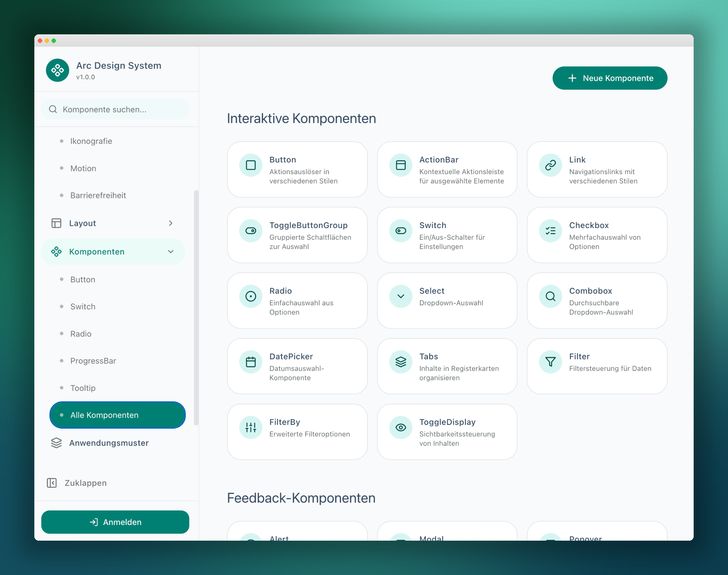The image size is (728, 575).
Task: Click 'Erweiterte Filteroptionen' description
Action: point(310,434)
